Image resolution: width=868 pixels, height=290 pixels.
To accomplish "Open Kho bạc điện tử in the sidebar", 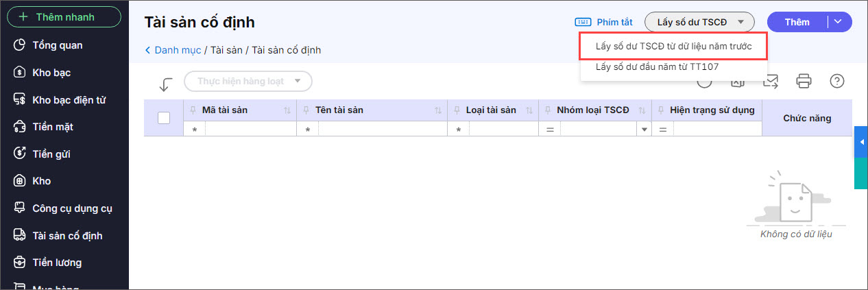I will 69,100.
